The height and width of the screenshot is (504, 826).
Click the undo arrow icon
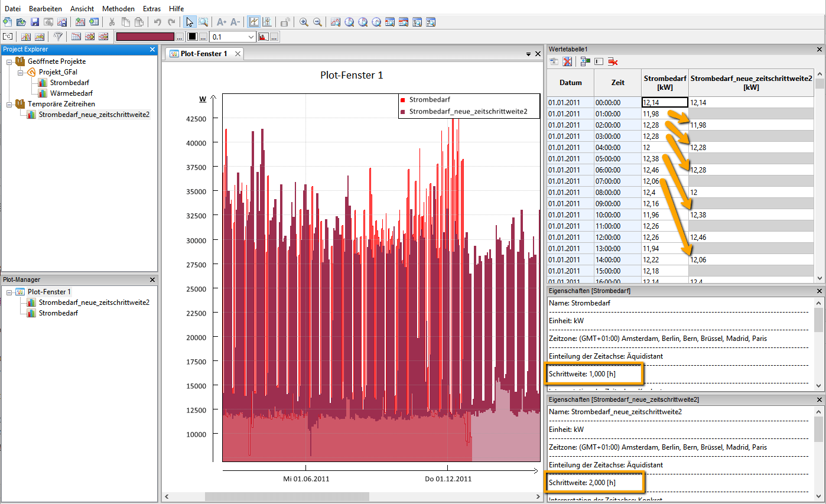[158, 22]
